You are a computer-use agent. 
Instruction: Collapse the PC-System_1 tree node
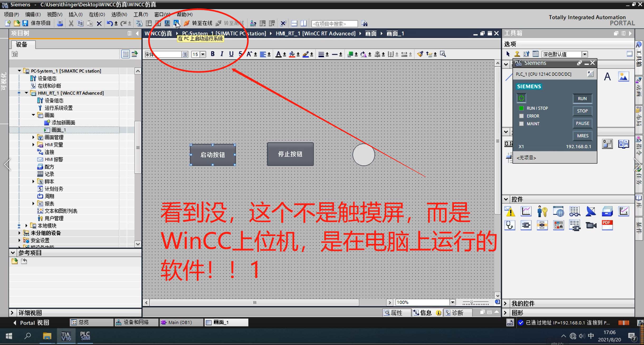point(19,71)
